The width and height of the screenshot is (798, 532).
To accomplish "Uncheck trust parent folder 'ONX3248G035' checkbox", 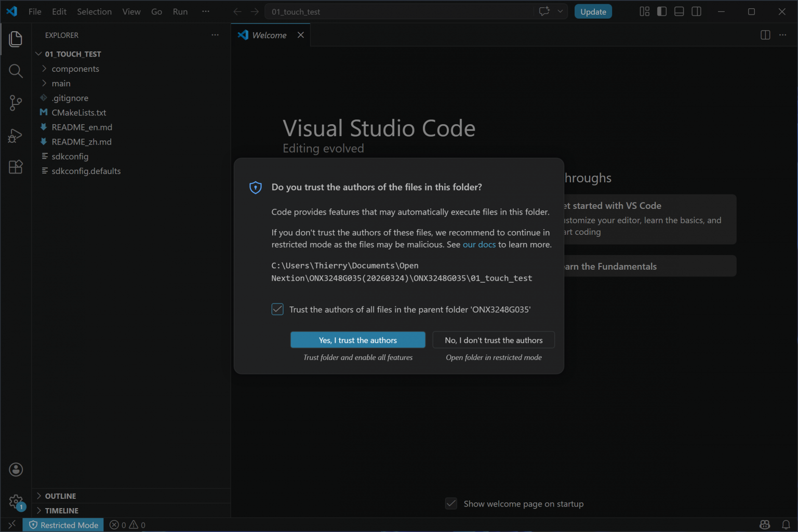I will (277, 310).
